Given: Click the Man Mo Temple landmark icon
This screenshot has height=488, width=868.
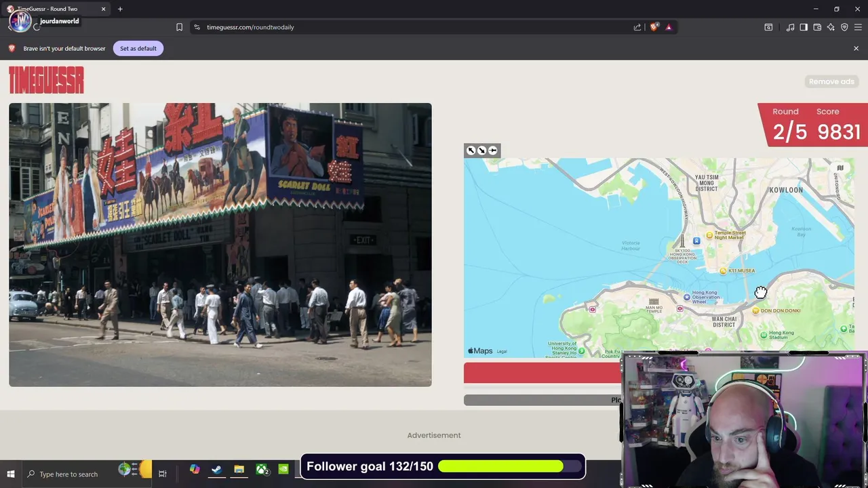Looking at the screenshot, I should pos(654,301).
